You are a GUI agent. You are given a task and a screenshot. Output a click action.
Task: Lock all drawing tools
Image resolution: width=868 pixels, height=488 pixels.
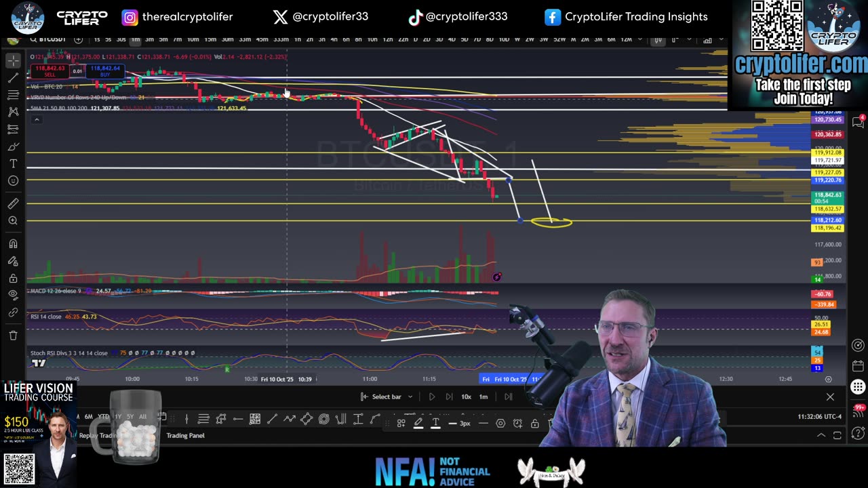(13, 278)
